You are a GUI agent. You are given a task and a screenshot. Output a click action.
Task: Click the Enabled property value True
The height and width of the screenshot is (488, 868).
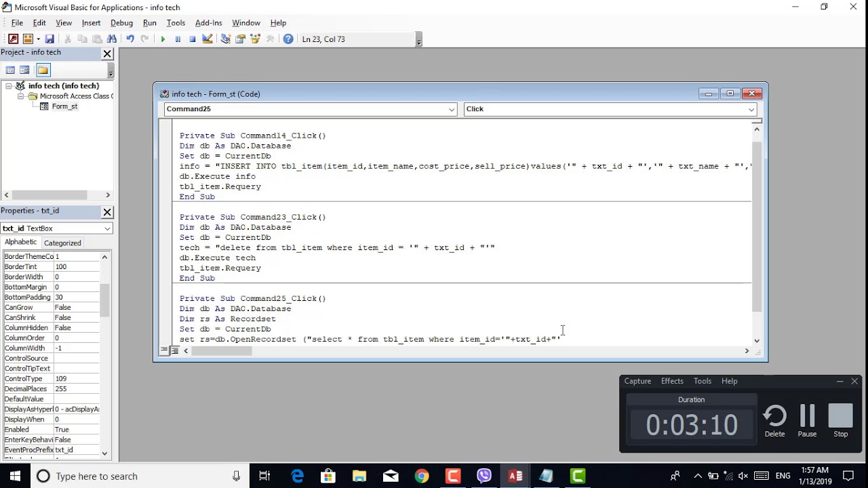[77, 430]
